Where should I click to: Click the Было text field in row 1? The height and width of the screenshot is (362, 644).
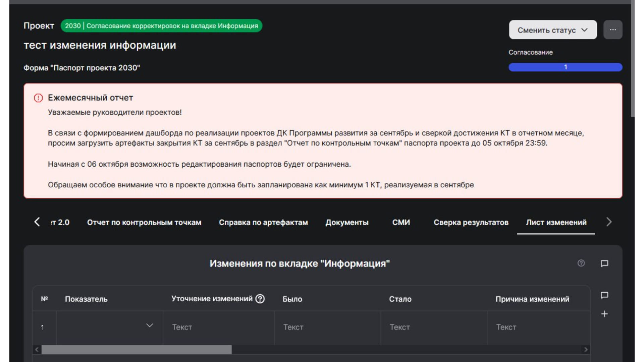tap(327, 327)
